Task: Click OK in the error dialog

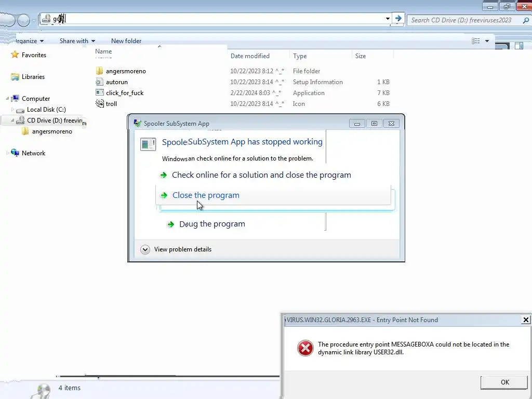Action: [504, 382]
